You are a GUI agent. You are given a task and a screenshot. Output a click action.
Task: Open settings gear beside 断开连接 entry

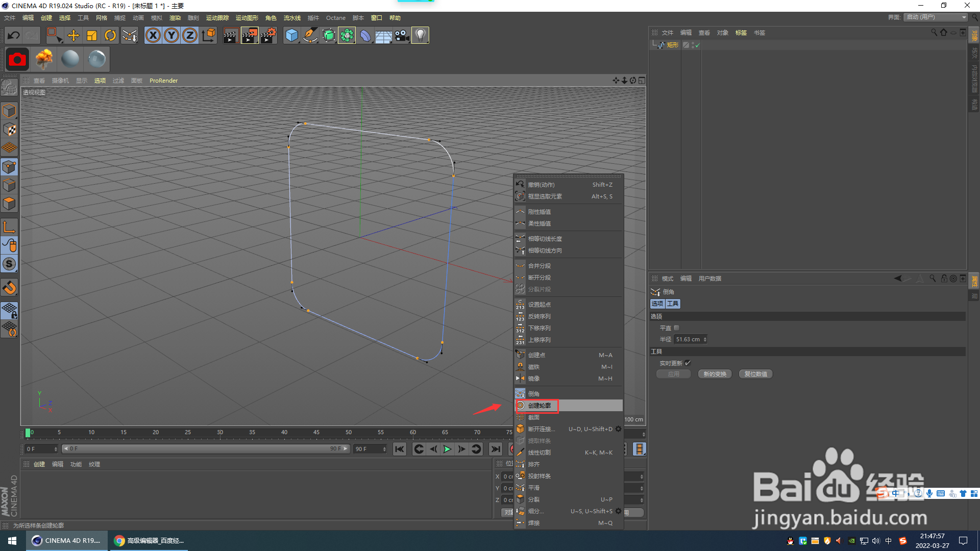pos(619,429)
